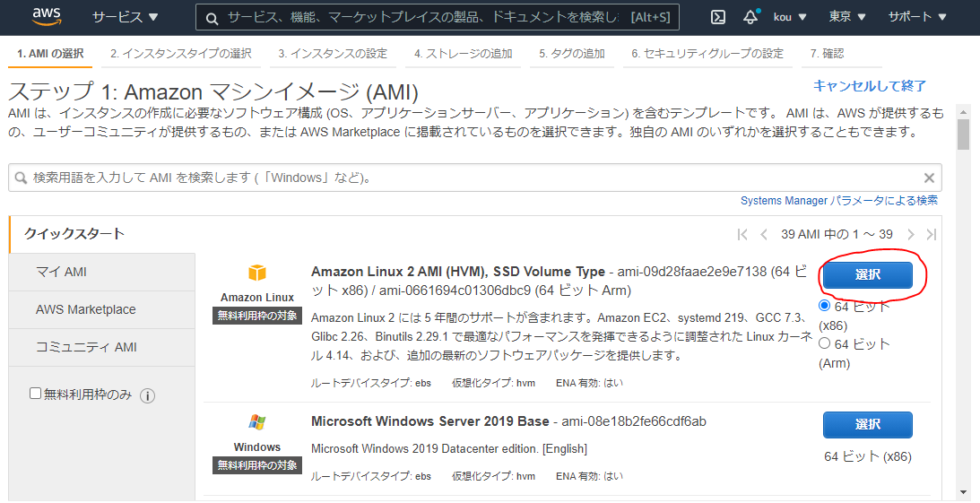980x503 pixels.
Task: Focus the top services search field
Action: pos(438,18)
